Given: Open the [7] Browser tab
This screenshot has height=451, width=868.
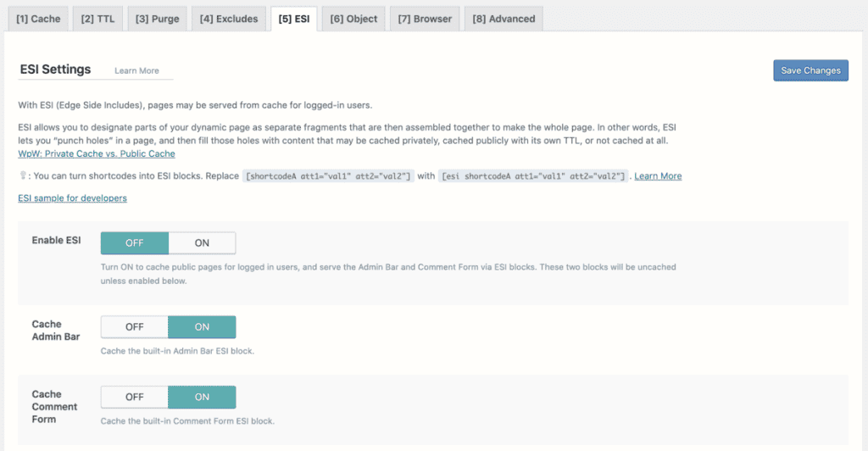Looking at the screenshot, I should coord(425,19).
